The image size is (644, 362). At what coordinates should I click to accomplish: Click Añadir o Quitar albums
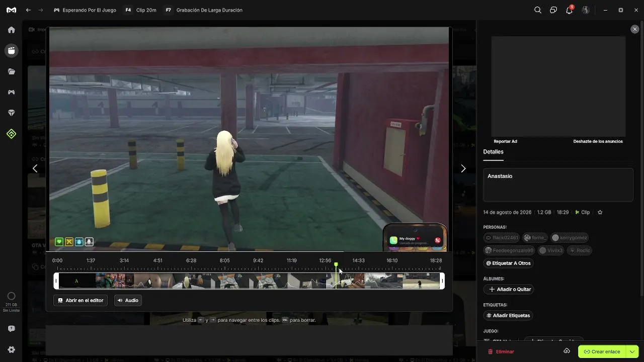pos(510,289)
